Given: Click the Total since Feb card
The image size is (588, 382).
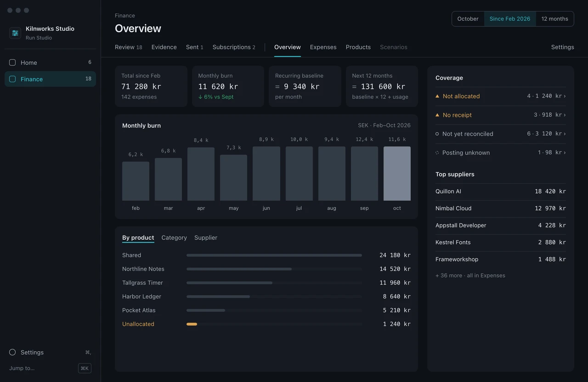Looking at the screenshot, I should tap(151, 86).
